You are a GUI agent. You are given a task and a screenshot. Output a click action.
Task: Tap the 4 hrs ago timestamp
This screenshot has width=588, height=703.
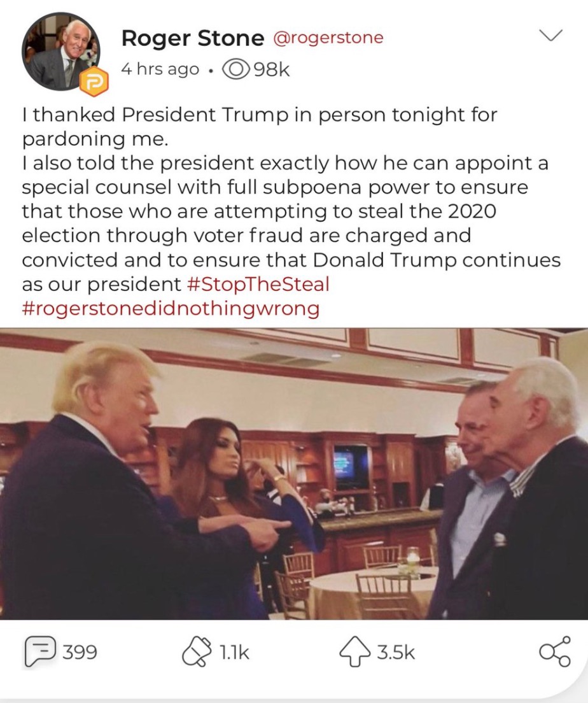(160, 69)
